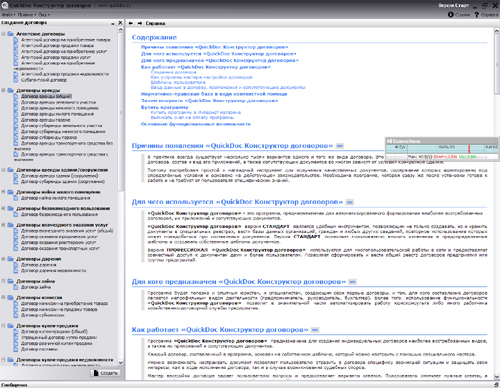Click folder icon of Договоры займа
The width and height of the screenshot is (500, 388).
[10, 281]
